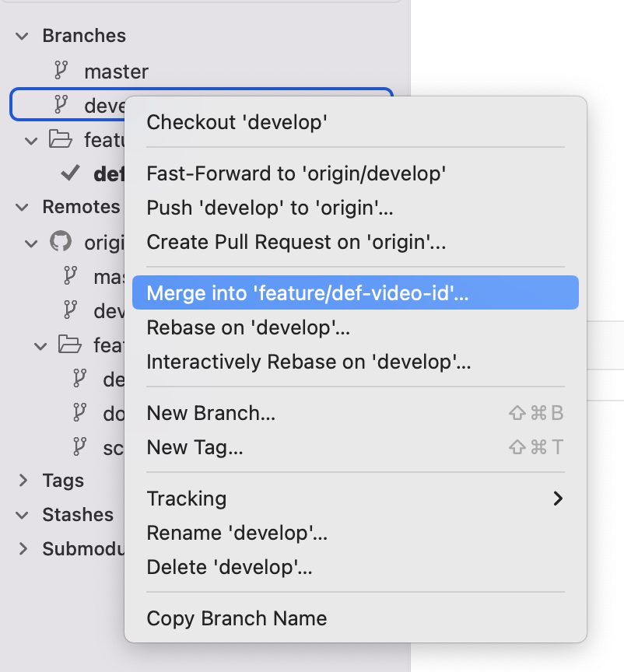
Task: Click the branch icon under the remote feature folder
Action: pos(81,380)
